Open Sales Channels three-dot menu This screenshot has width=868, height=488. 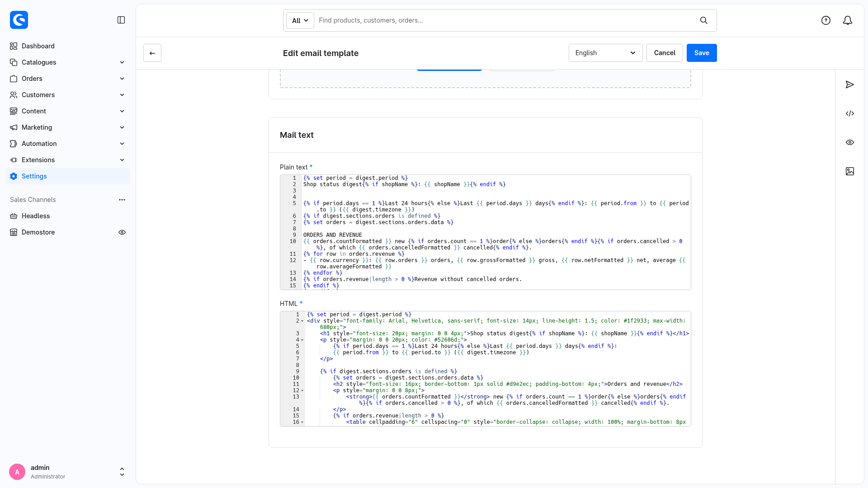point(122,200)
